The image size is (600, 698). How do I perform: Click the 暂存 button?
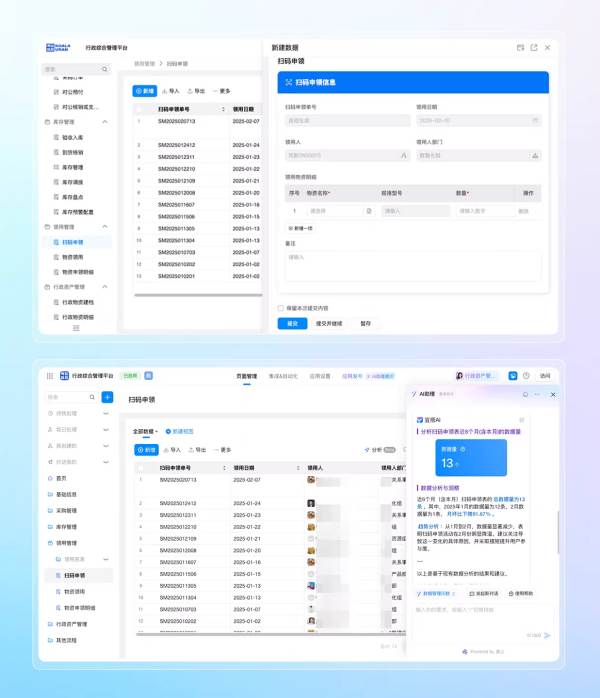[365, 323]
